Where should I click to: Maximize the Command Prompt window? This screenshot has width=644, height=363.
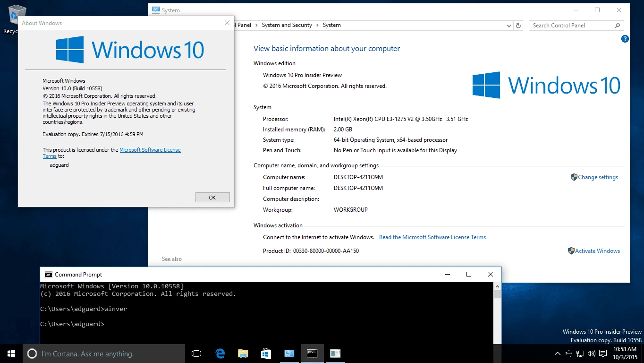469,274
